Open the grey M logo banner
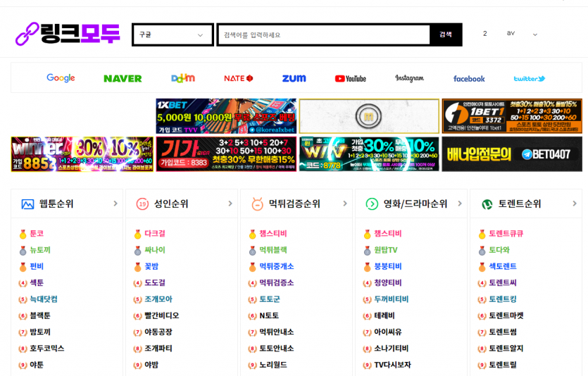Image resolution: width=588 pixels, height=376 pixels. point(369,116)
